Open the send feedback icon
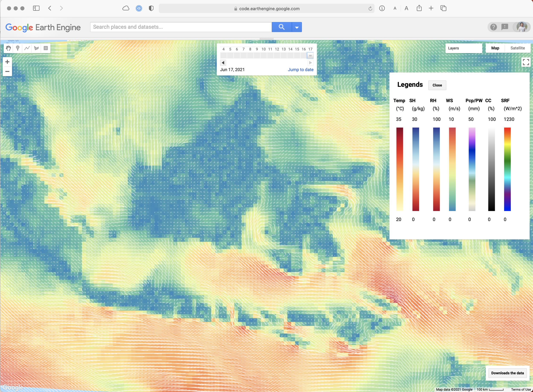The width and height of the screenshot is (533, 392). pos(505,27)
